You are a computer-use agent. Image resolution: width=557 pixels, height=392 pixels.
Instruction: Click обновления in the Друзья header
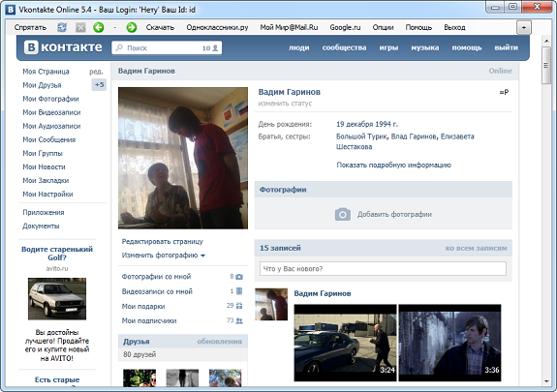pos(220,342)
